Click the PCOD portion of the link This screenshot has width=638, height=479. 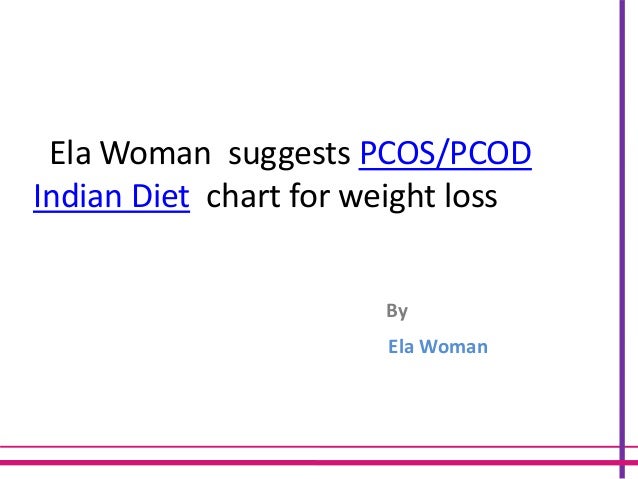[490, 153]
